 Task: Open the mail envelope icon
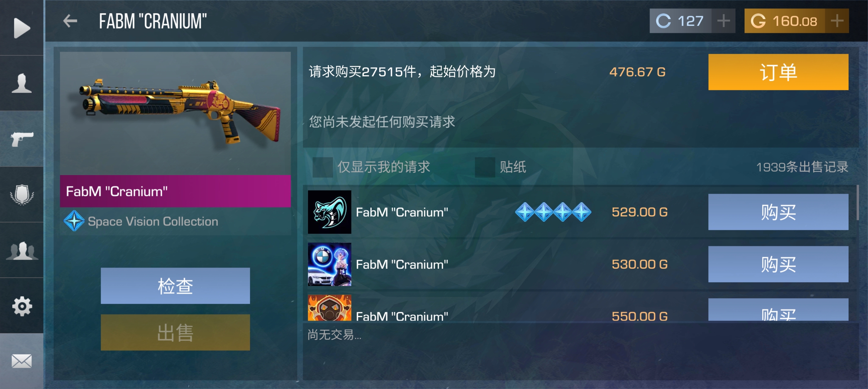click(x=22, y=361)
